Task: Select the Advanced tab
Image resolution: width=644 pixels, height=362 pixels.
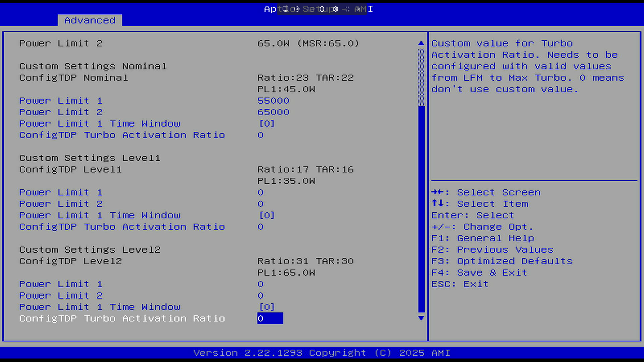Action: click(x=90, y=20)
